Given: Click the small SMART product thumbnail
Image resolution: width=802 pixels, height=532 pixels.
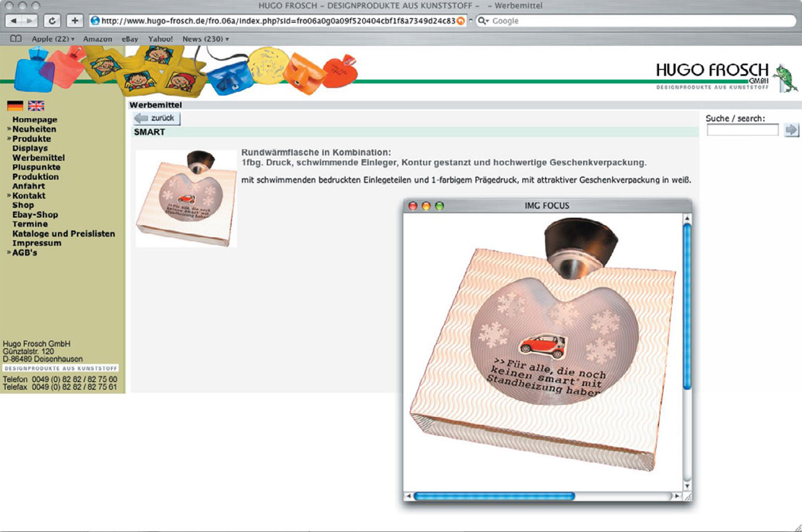Looking at the screenshot, I should pyautogui.click(x=186, y=199).
